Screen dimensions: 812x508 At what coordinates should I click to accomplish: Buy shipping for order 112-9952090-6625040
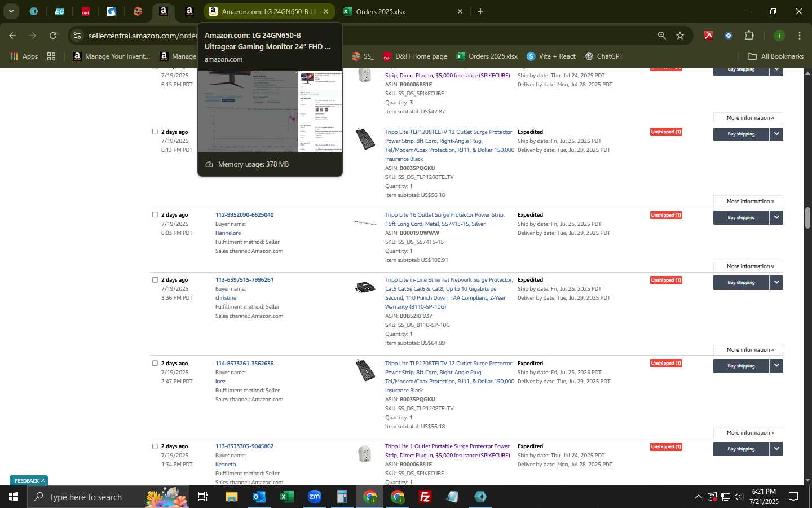coord(741,217)
